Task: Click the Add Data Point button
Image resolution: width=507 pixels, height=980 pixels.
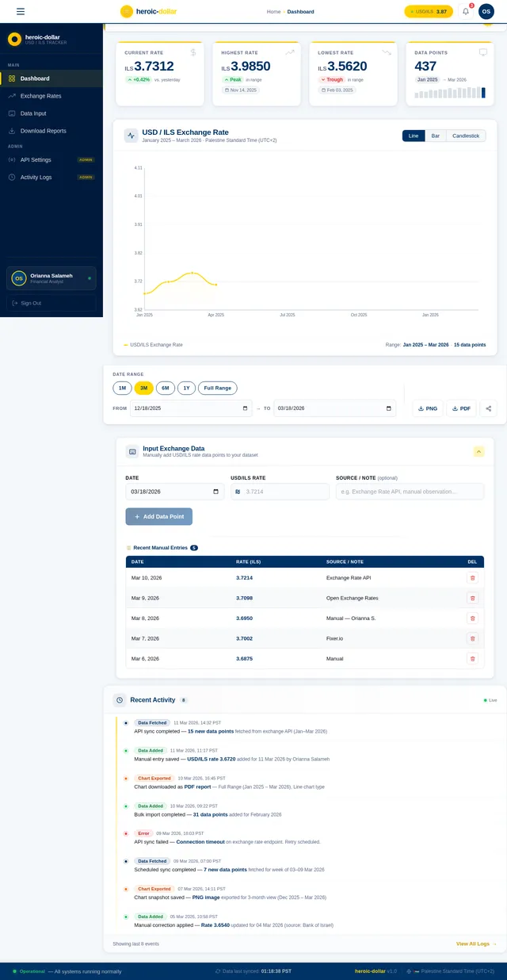Action: (x=158, y=516)
